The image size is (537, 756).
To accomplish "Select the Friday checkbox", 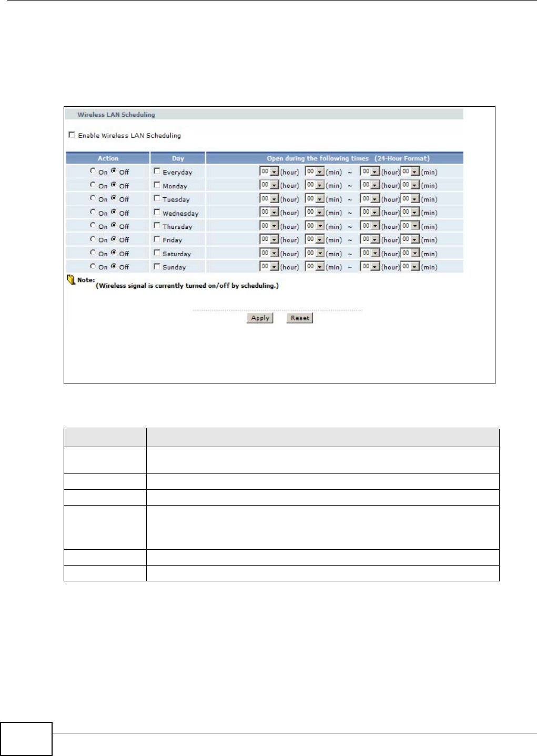I will point(157,239).
